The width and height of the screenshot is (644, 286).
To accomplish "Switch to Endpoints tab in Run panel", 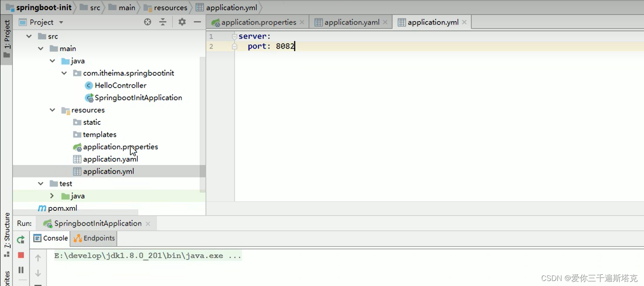I will coord(94,238).
